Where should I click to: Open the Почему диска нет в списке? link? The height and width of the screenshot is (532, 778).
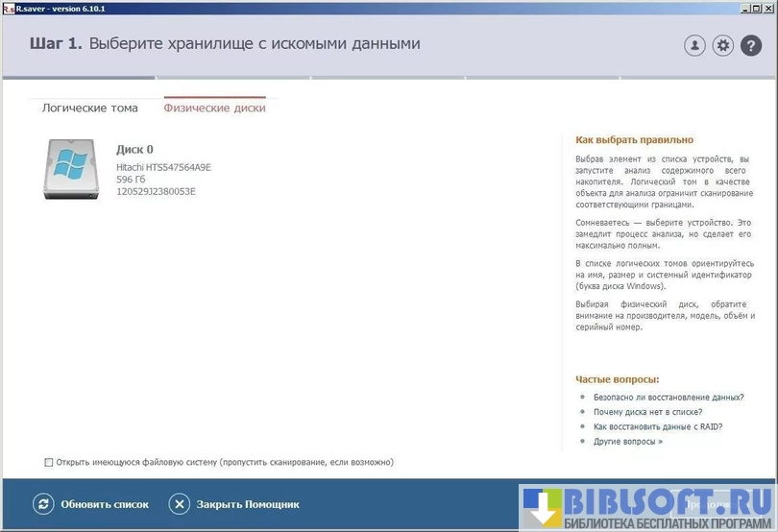647,412
